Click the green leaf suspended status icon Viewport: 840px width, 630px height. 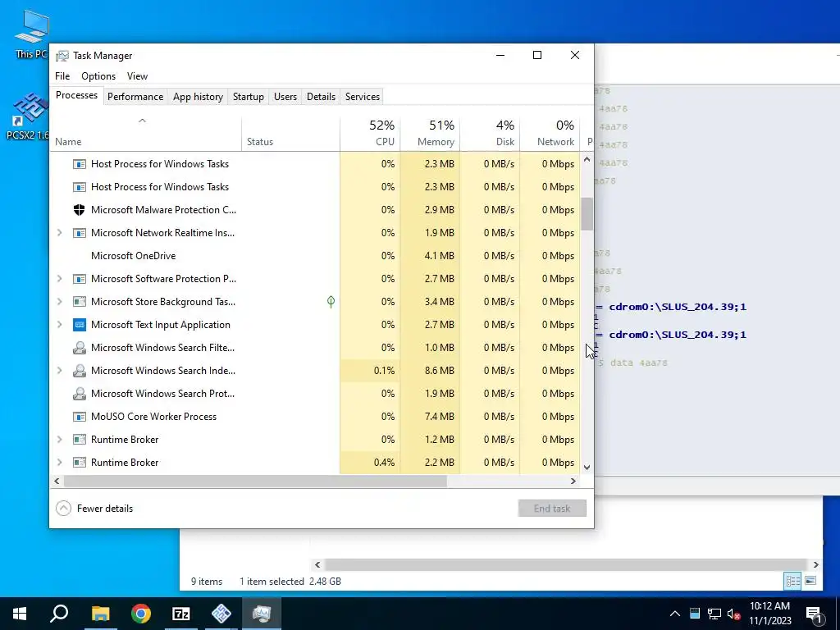coord(331,302)
